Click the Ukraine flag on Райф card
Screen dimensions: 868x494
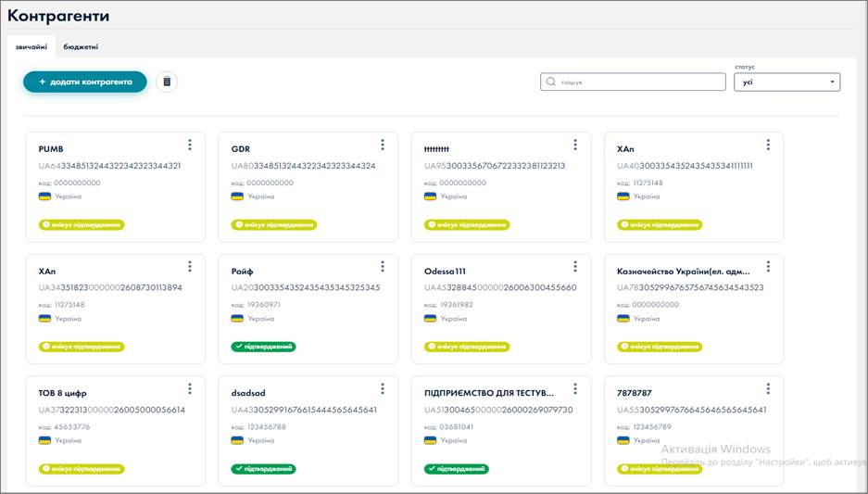point(237,319)
